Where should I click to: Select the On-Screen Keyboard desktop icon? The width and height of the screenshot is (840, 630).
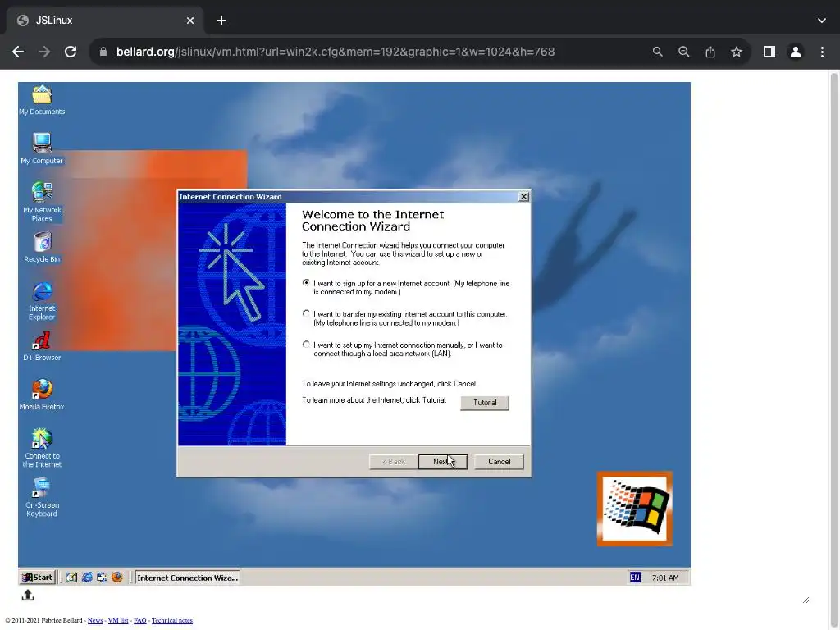(42, 497)
